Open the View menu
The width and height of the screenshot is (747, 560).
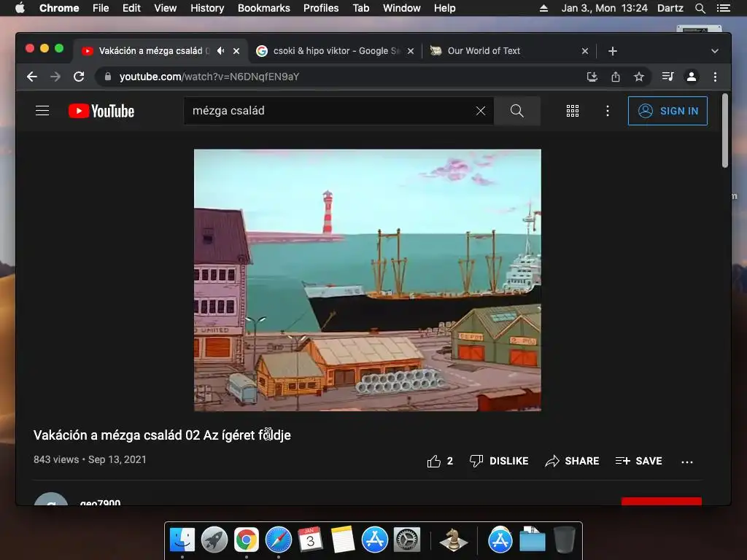166,8
